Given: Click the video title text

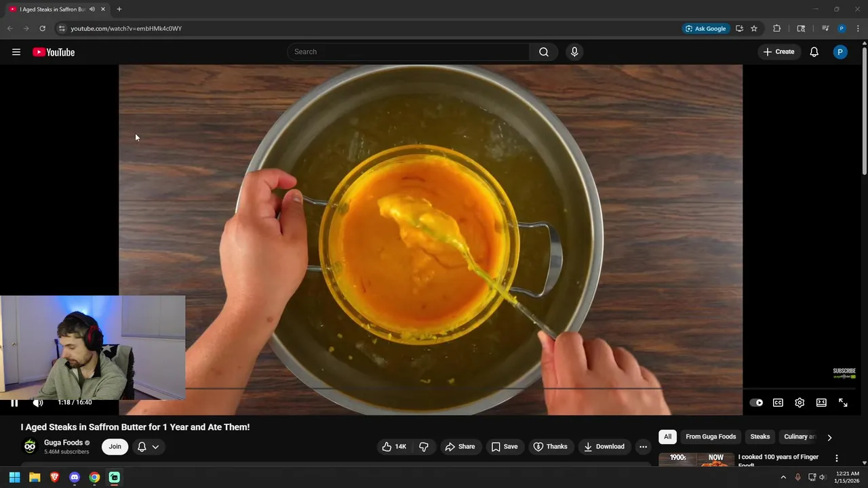Looking at the screenshot, I should click(135, 427).
